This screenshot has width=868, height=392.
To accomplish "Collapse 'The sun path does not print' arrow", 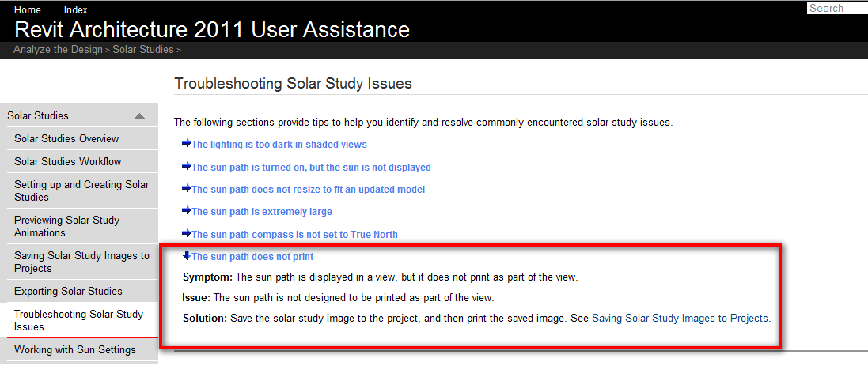I will click(x=186, y=256).
